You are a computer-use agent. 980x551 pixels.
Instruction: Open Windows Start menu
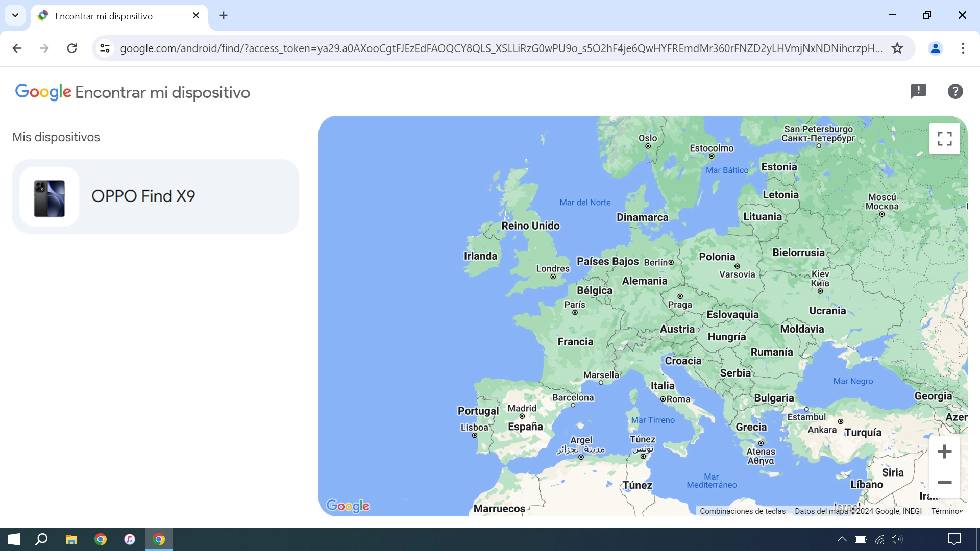(x=14, y=539)
